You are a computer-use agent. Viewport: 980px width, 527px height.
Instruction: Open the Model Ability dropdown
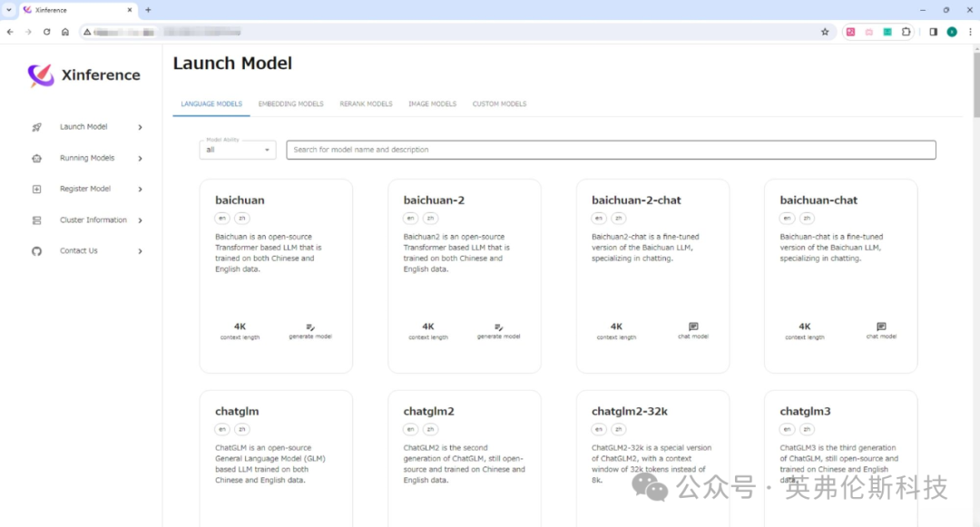pos(238,150)
